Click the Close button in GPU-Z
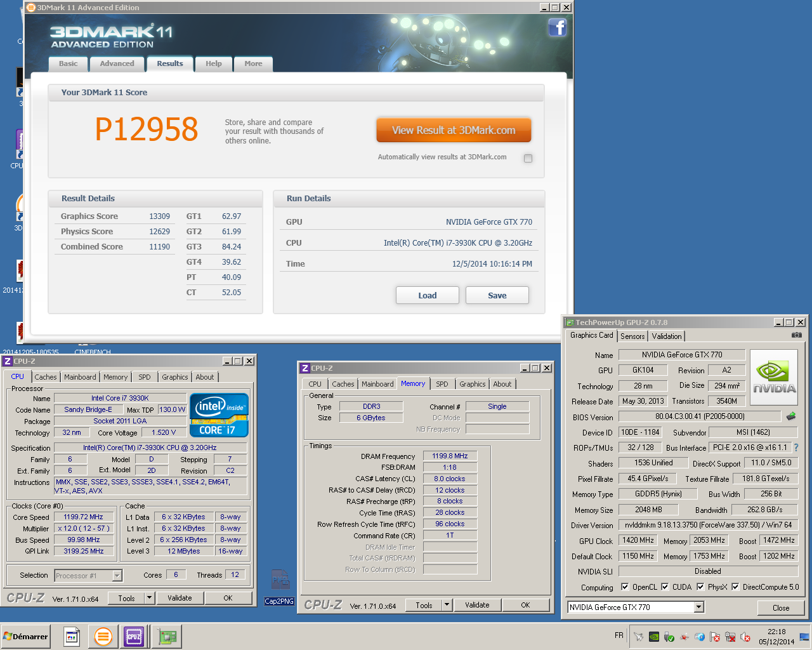The image size is (812, 650). [781, 607]
